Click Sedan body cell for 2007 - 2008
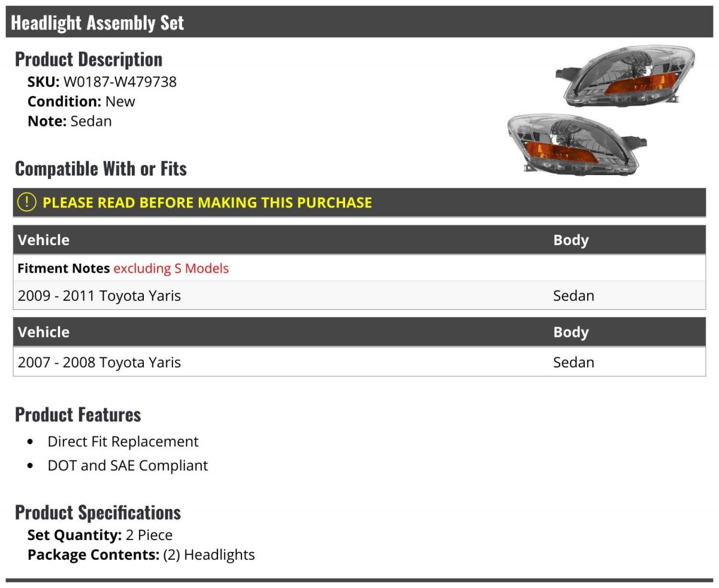The height and width of the screenshot is (588, 719). (x=573, y=362)
